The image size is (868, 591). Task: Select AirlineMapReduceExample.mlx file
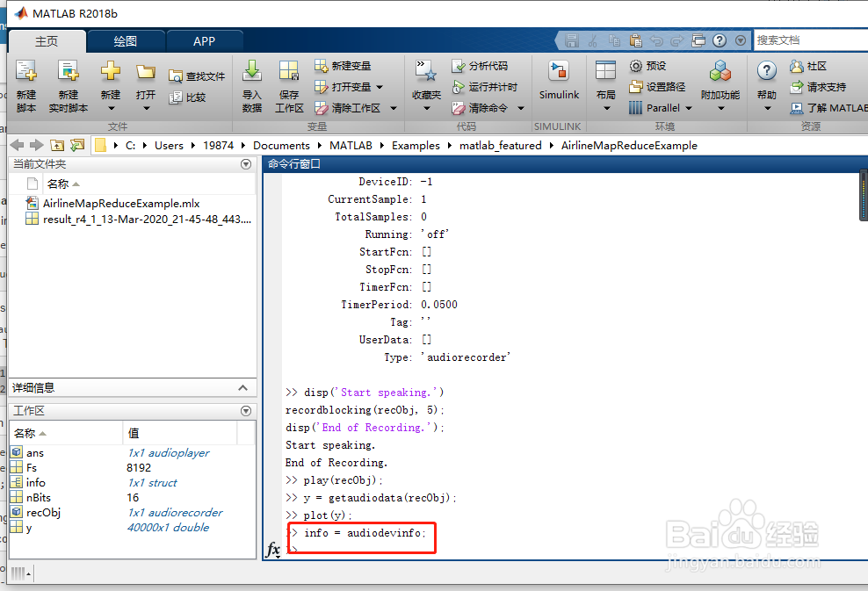(x=121, y=204)
